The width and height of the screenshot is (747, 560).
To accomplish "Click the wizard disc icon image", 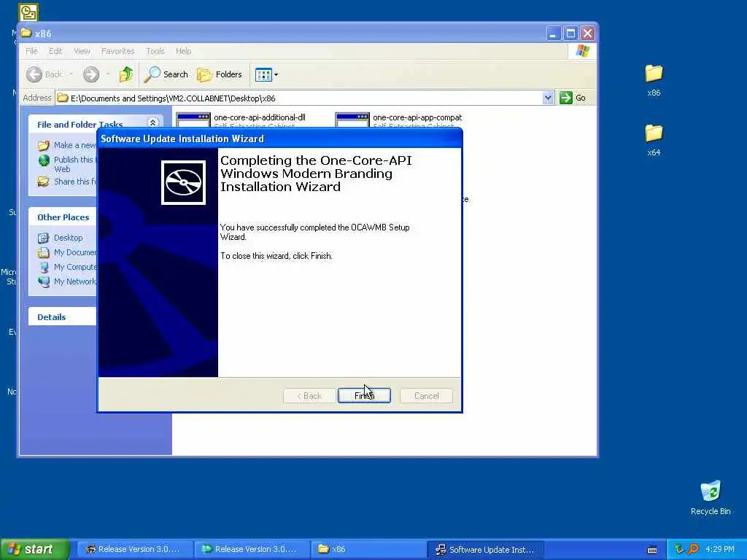I will pyautogui.click(x=183, y=182).
